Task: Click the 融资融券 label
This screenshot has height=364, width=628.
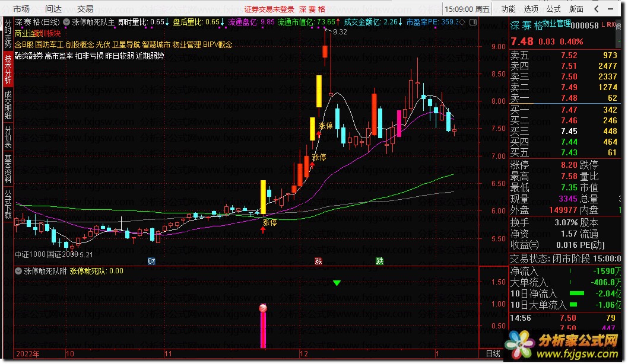Action: (29, 56)
